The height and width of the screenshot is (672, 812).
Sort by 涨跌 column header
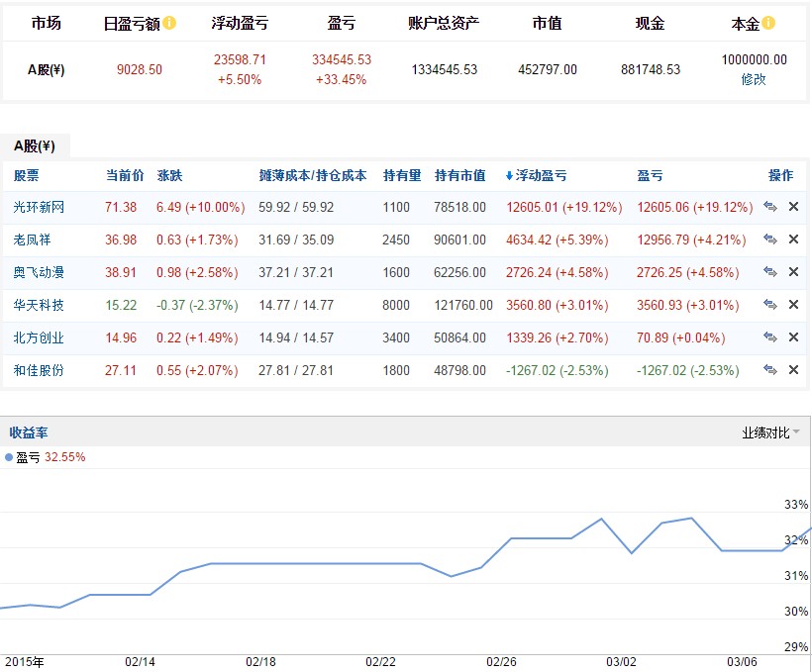tap(170, 175)
